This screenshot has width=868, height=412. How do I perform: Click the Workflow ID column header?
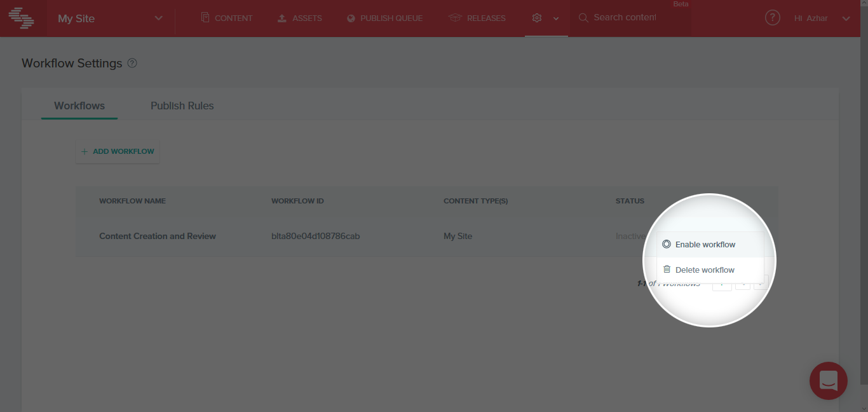pos(297,201)
